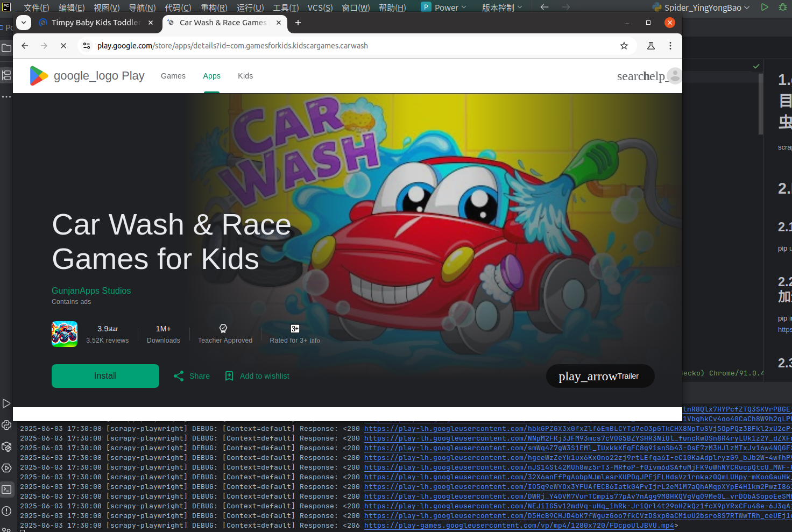Close the Timpy Baby Kids Toddler tab
The height and width of the screenshot is (532, 792).
[151, 23]
